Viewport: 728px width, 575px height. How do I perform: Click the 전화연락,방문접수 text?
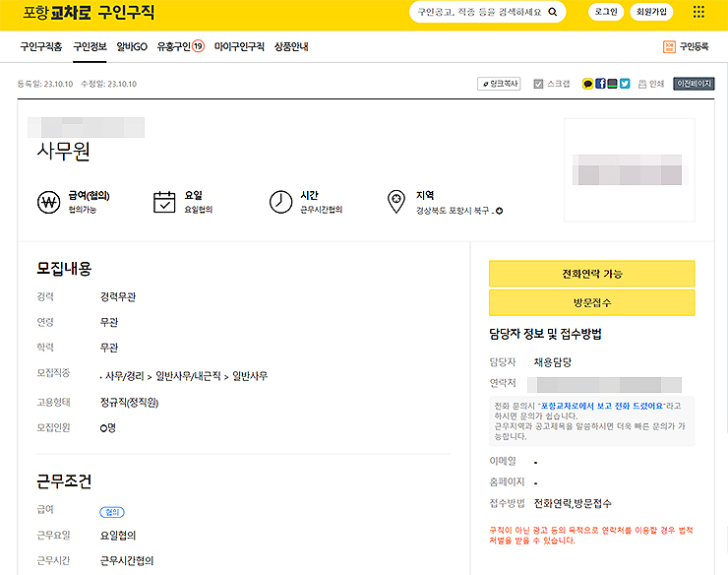click(x=573, y=503)
